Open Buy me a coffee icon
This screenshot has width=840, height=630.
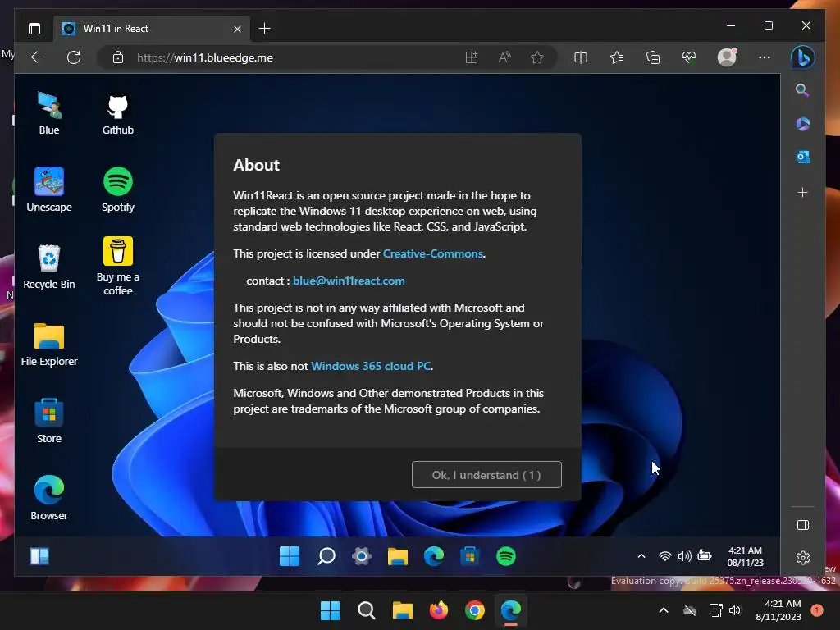click(118, 267)
